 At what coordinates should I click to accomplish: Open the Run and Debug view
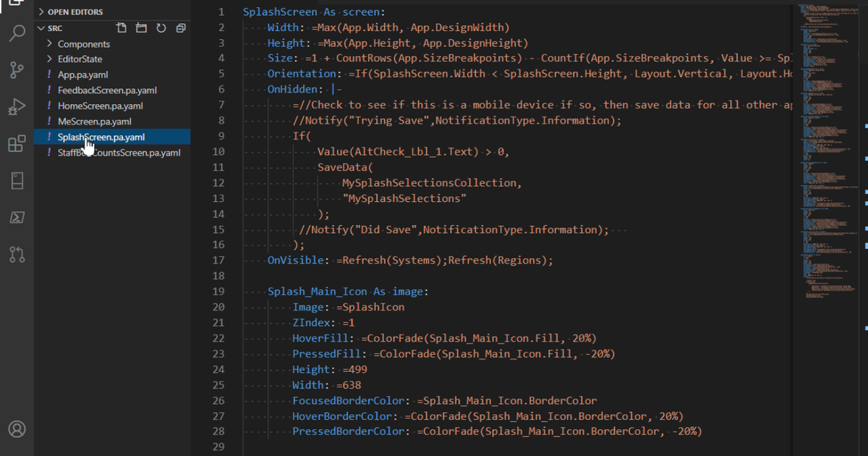pyautogui.click(x=16, y=108)
